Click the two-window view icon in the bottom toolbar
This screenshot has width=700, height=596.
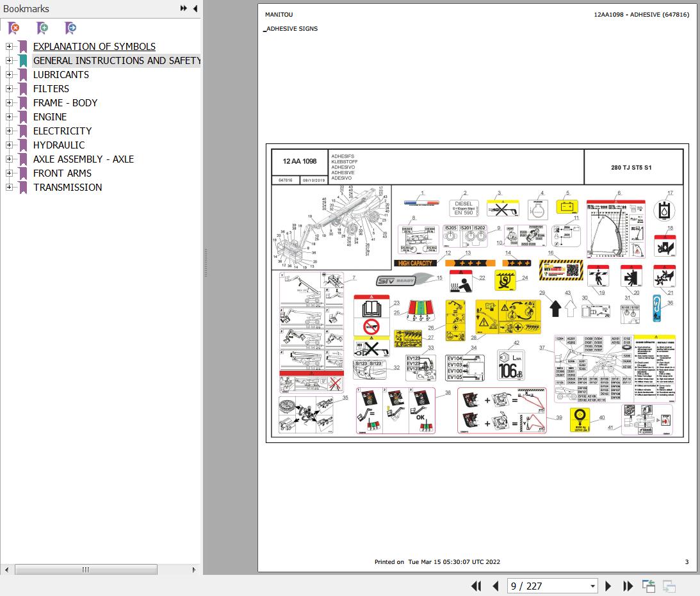click(649, 586)
